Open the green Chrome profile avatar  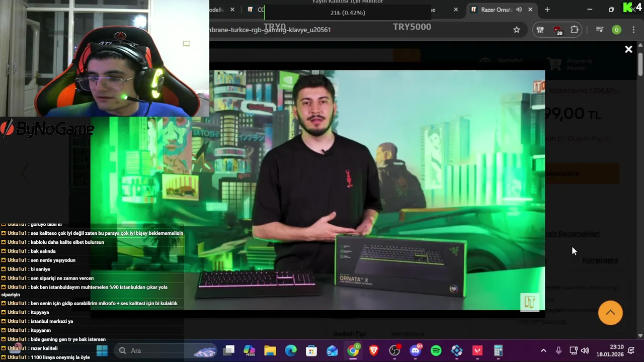tap(616, 30)
